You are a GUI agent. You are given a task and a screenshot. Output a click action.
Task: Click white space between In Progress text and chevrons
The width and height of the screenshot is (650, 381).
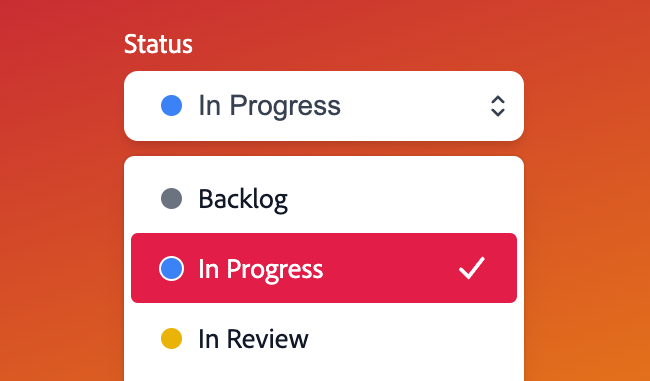coord(415,106)
